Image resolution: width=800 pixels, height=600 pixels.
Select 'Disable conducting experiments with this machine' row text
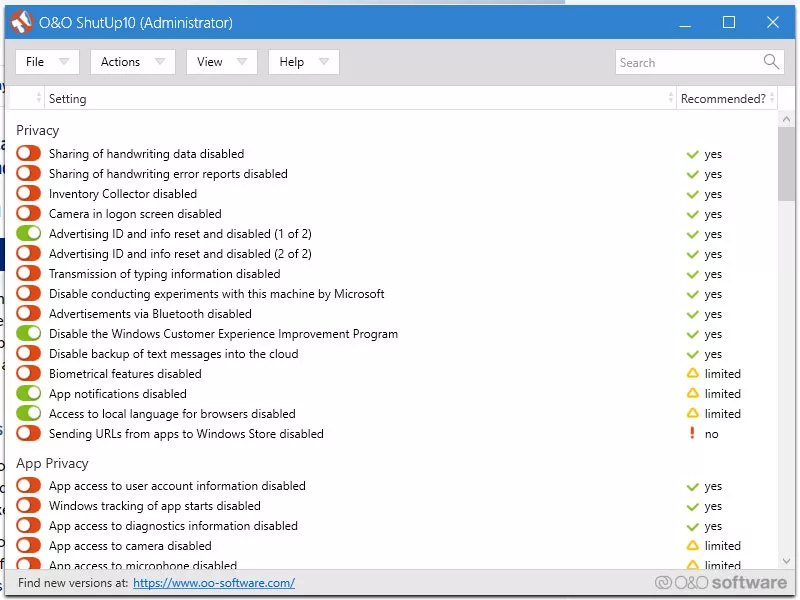coord(216,294)
